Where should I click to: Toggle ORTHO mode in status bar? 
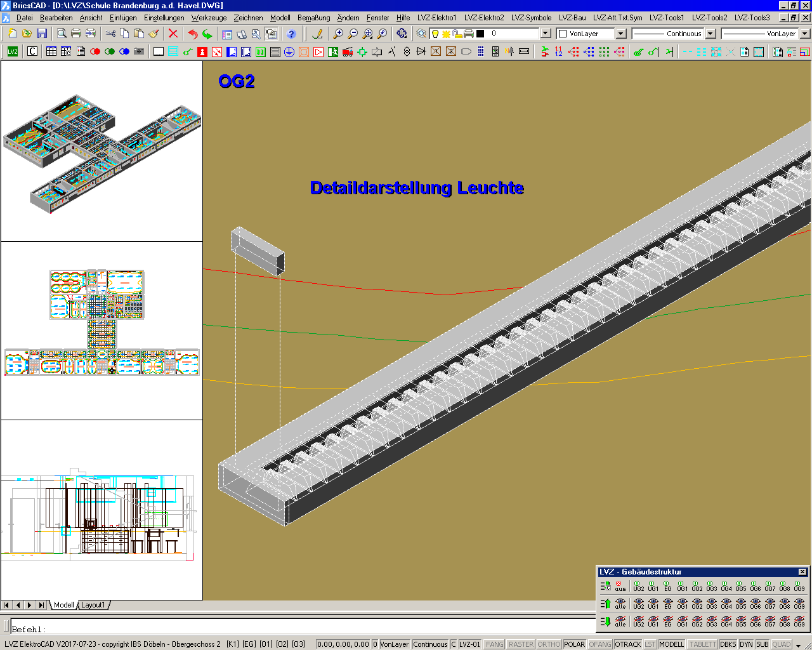(549, 644)
